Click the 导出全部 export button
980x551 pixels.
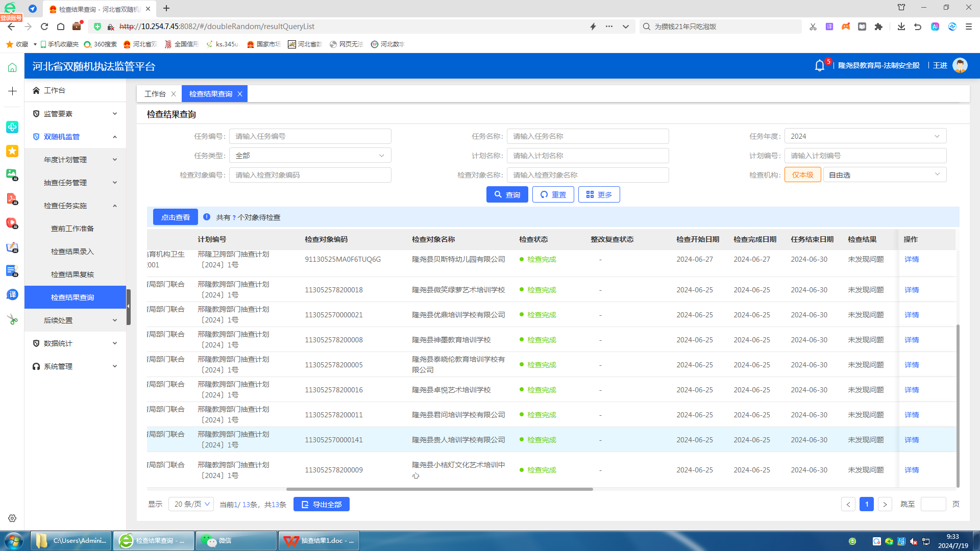click(x=321, y=504)
